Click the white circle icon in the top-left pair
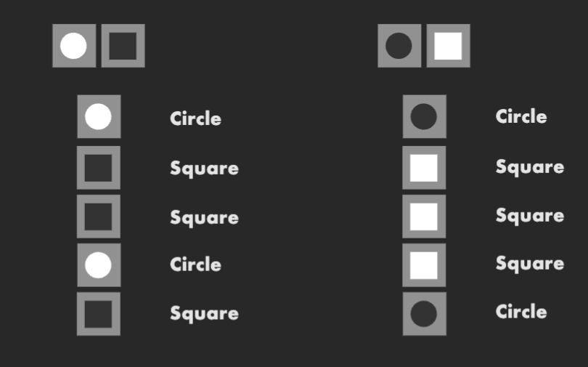The width and height of the screenshot is (588, 367). click(74, 46)
